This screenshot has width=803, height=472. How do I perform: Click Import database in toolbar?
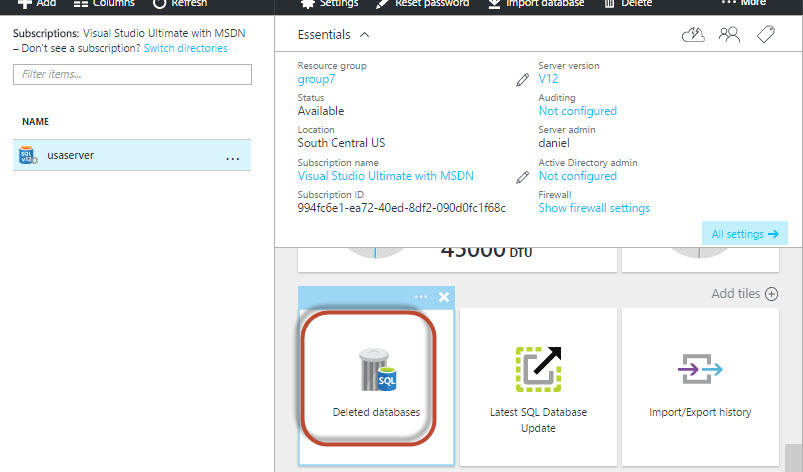click(x=536, y=4)
